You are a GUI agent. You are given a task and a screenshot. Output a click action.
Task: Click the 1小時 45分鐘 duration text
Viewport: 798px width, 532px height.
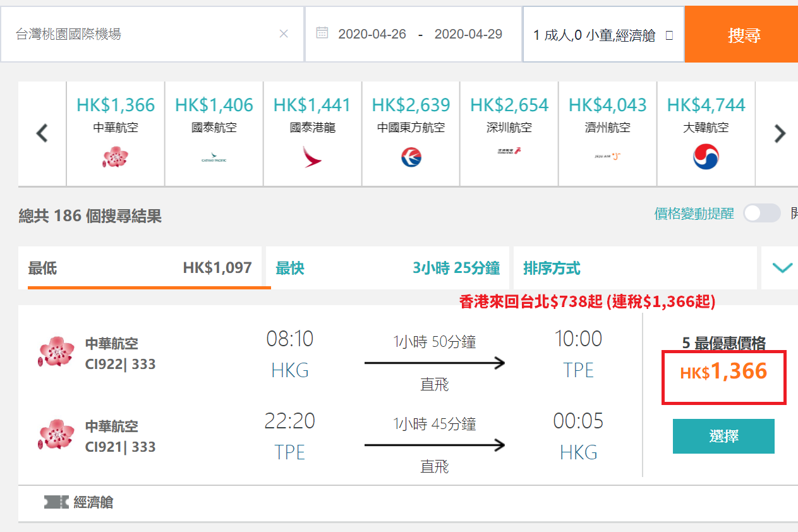(435, 425)
